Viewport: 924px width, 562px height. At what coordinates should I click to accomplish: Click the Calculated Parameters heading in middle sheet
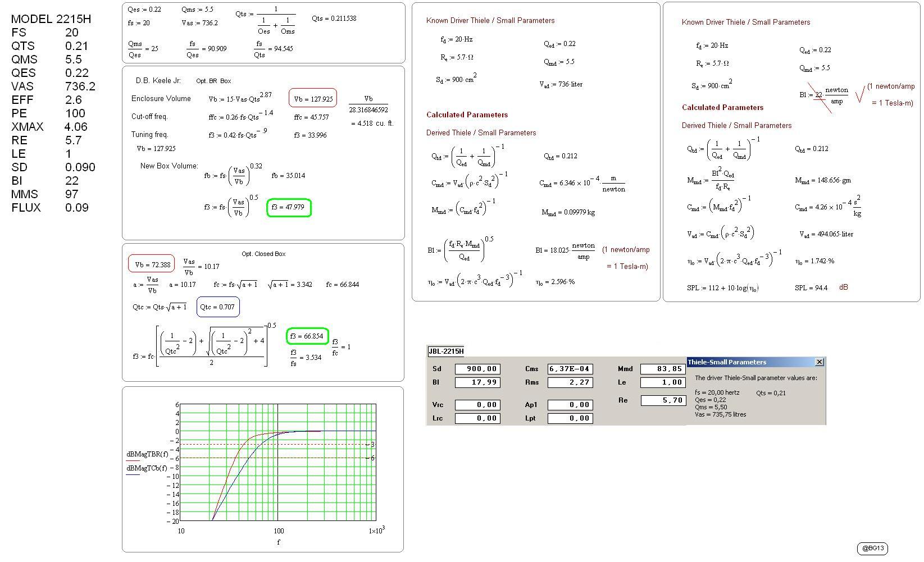(467, 115)
